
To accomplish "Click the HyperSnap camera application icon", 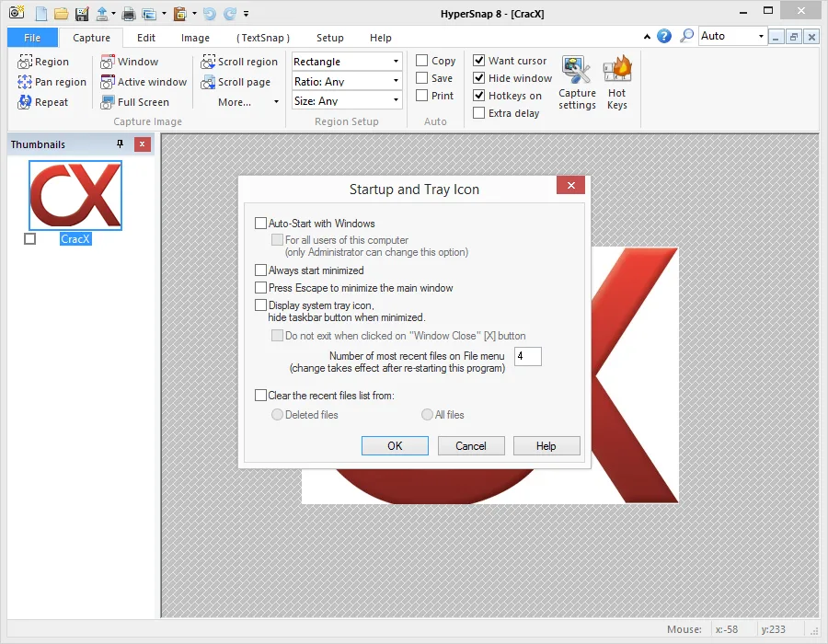I will 17,12.
